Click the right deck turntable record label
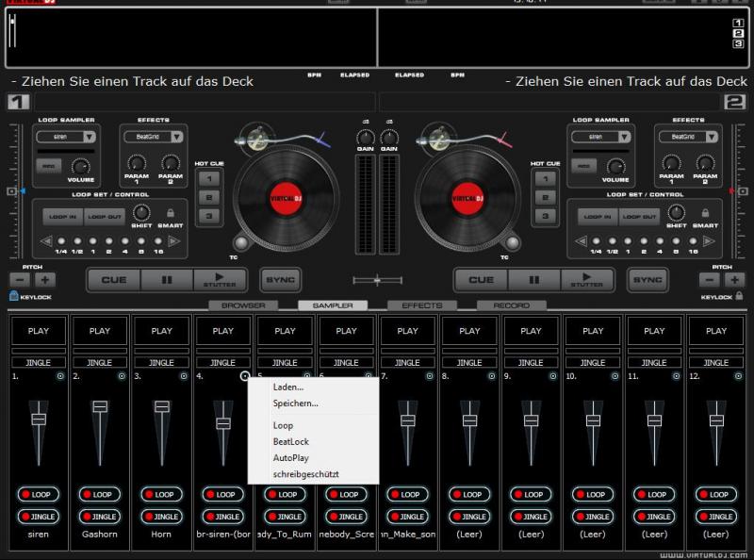Screen dimensions: 754x560 [x=467, y=198]
